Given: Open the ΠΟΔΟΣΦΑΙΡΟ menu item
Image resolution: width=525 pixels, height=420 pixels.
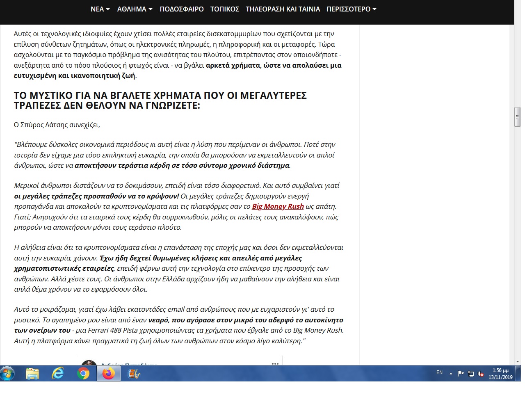Looking at the screenshot, I should pos(182,9).
